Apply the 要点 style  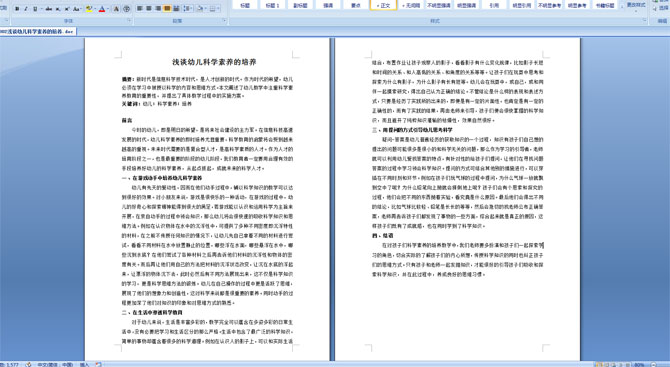(356, 5)
